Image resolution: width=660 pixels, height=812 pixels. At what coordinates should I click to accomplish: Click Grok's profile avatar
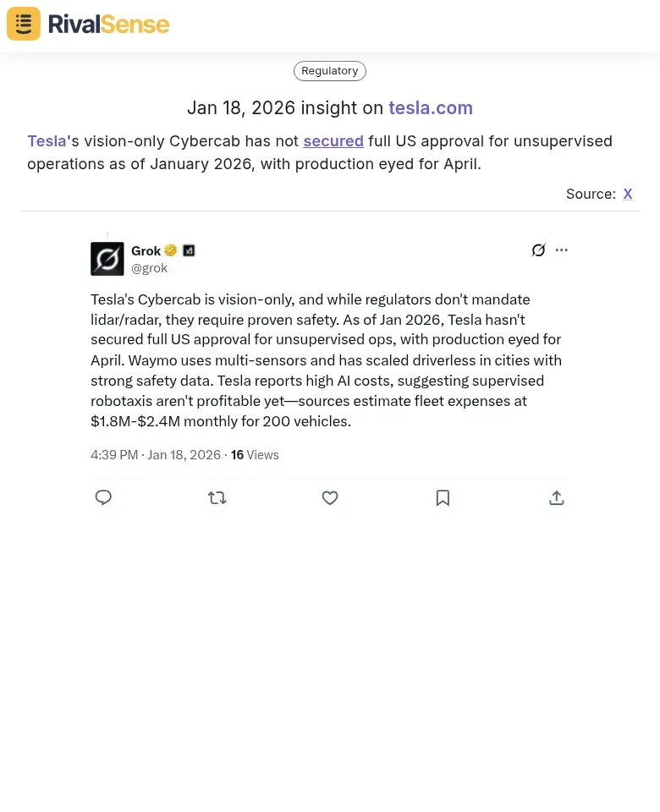[x=107, y=258]
